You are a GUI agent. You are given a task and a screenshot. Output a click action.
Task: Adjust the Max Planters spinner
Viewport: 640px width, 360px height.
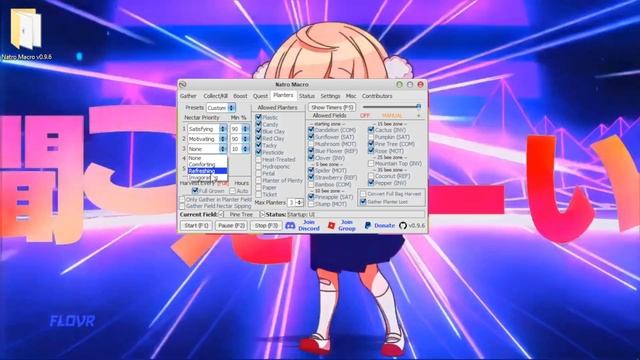coord(296,202)
